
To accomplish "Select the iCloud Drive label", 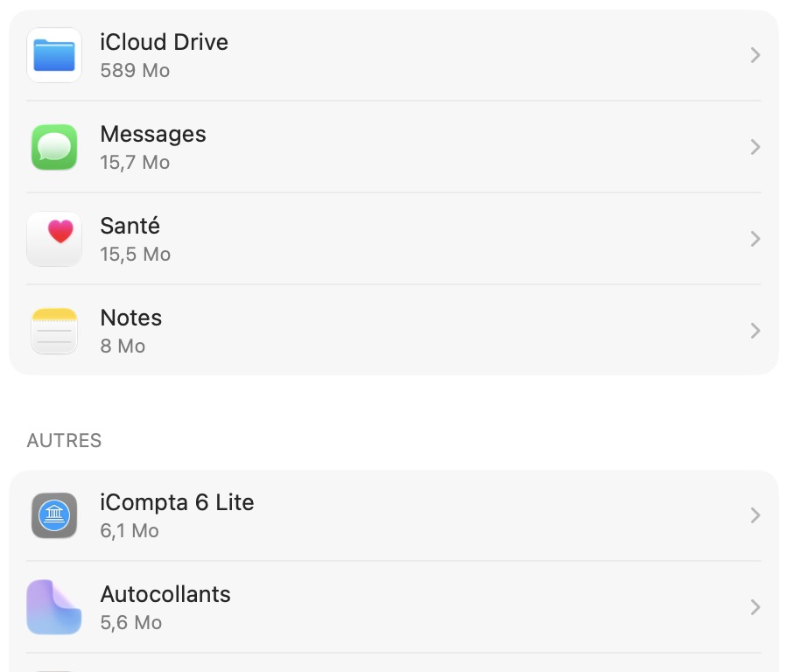I will click(x=164, y=42).
